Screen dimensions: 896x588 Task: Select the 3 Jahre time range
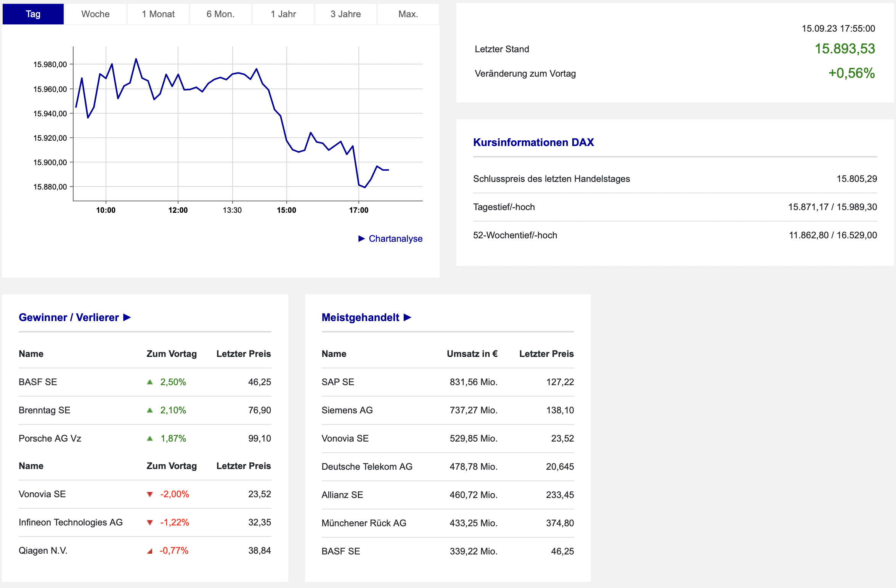click(x=345, y=14)
